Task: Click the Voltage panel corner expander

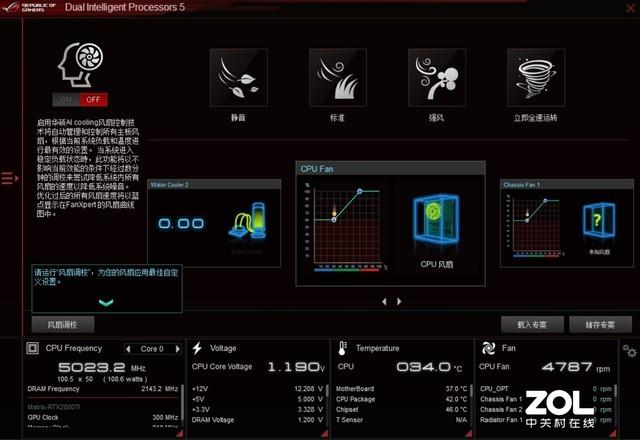Action: tap(325, 433)
